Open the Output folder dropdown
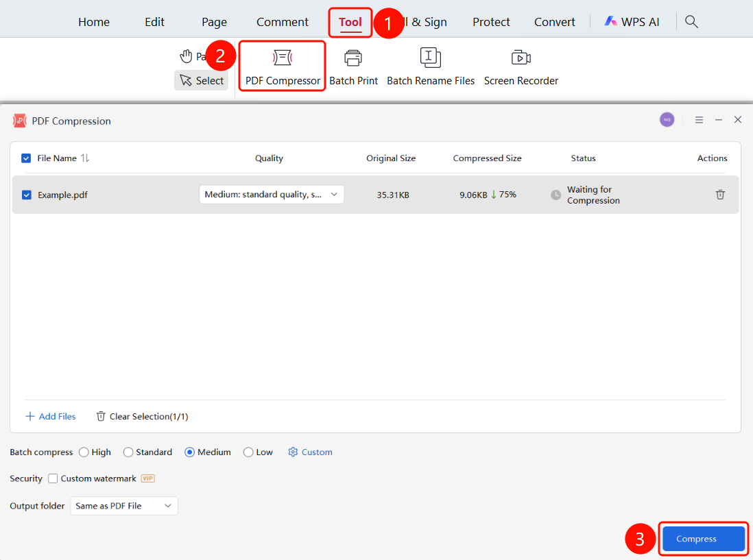 click(124, 506)
